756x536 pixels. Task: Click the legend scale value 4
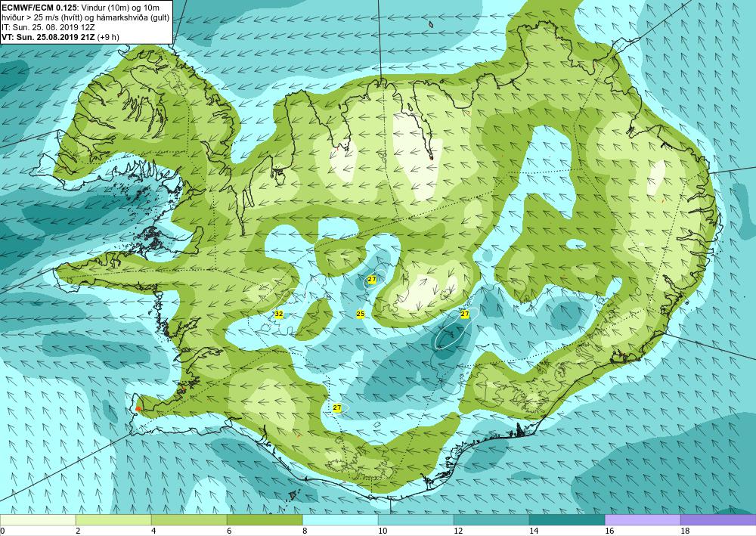pyautogui.click(x=153, y=531)
